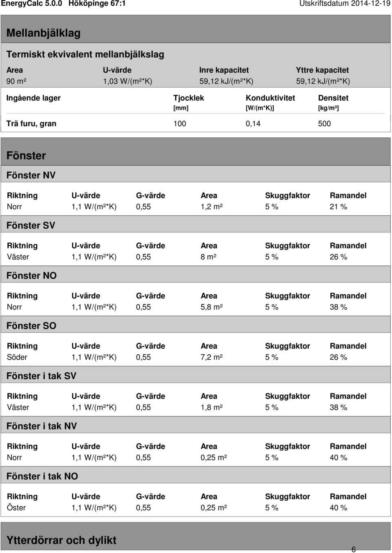Viewport: 392px width, 553px height.
Task: Click the Inre kapacitet column label
Action: pos(224,70)
